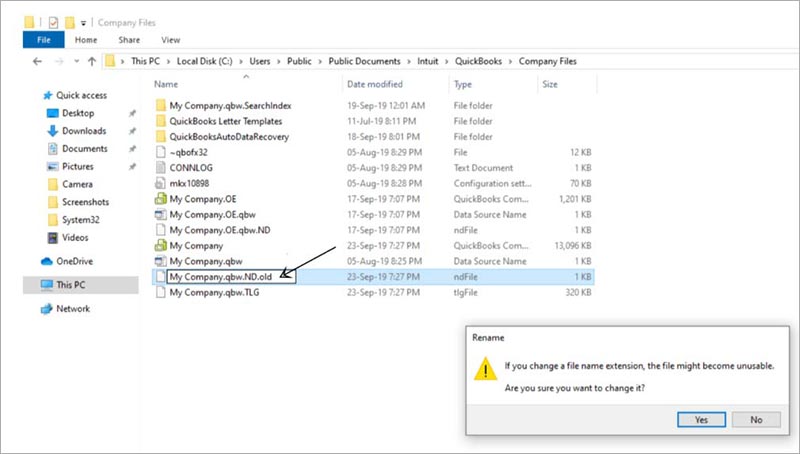The width and height of the screenshot is (800, 454).
Task: Click the address bar folder icon
Action: (x=110, y=61)
